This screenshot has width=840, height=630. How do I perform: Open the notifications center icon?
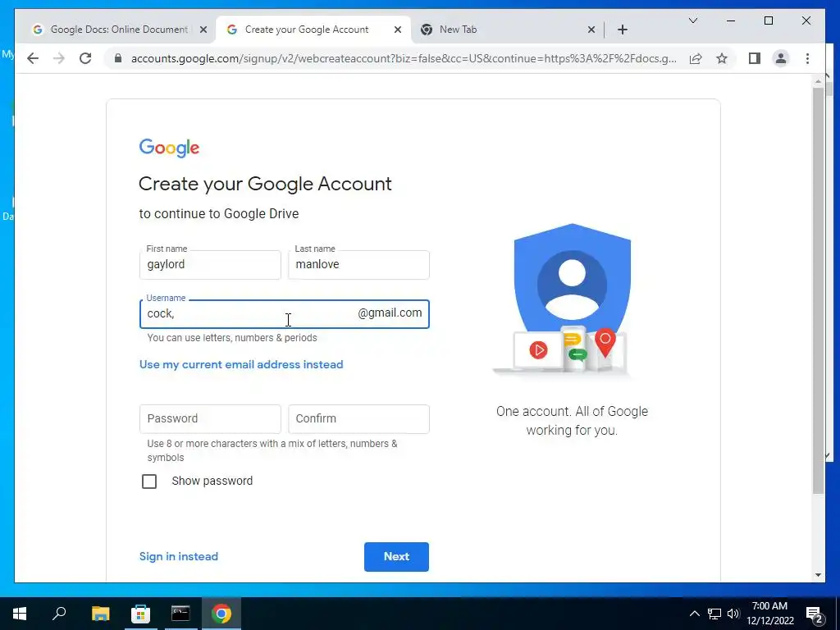815,614
